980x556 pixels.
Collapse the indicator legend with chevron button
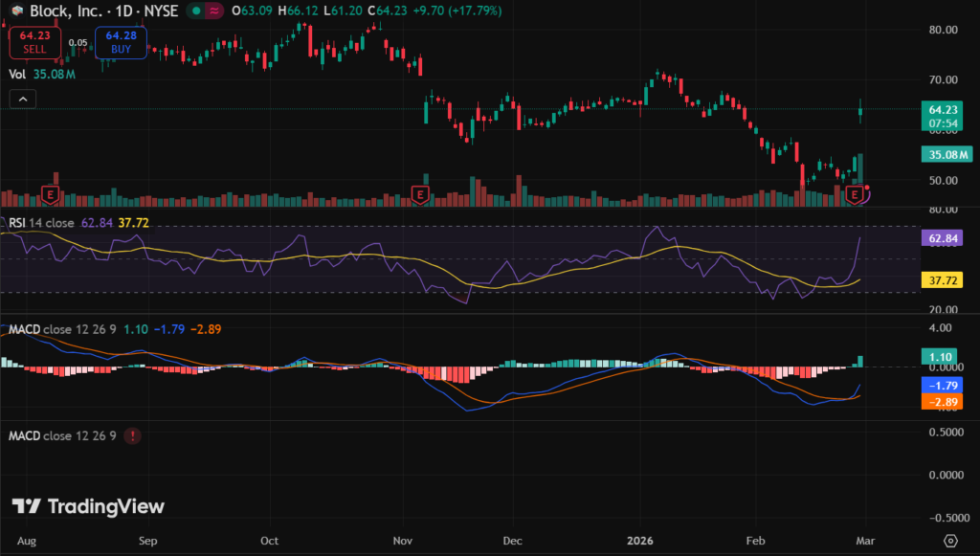(22, 98)
